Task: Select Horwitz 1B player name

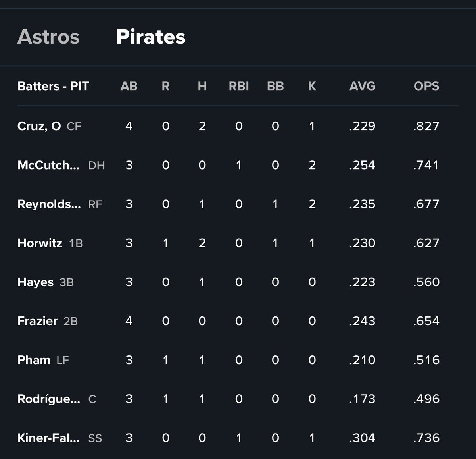Action: (40, 243)
